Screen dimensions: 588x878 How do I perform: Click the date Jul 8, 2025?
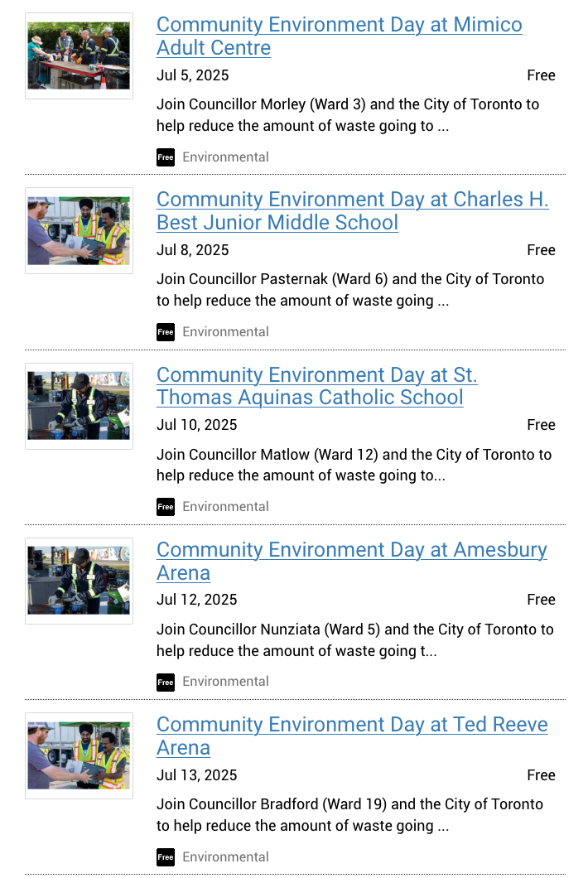click(x=193, y=250)
